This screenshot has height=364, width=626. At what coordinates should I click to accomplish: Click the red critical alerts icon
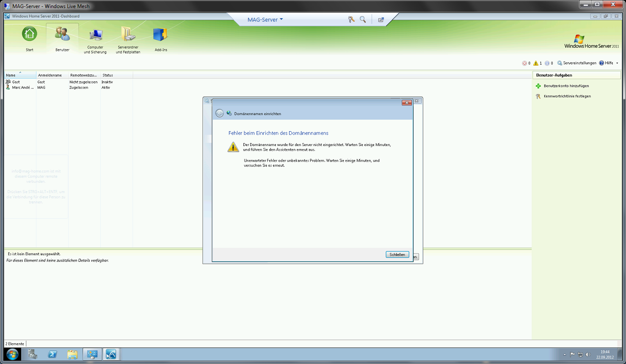[x=524, y=63]
